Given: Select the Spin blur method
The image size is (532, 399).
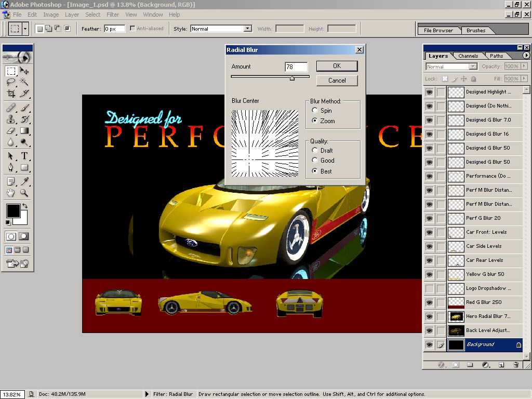Looking at the screenshot, I should [315, 111].
